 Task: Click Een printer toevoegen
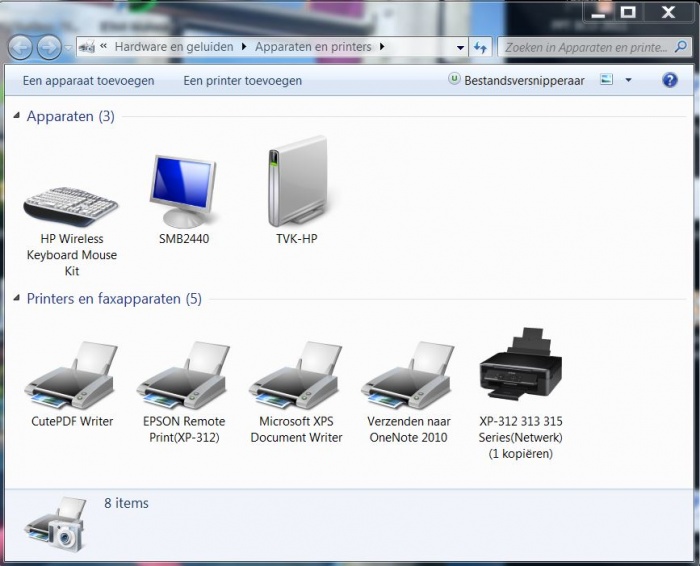tap(242, 81)
